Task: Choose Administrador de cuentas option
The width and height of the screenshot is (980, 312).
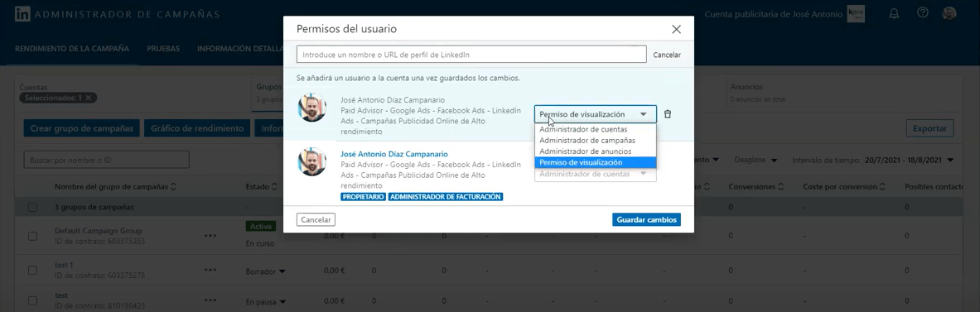Action: (595, 130)
